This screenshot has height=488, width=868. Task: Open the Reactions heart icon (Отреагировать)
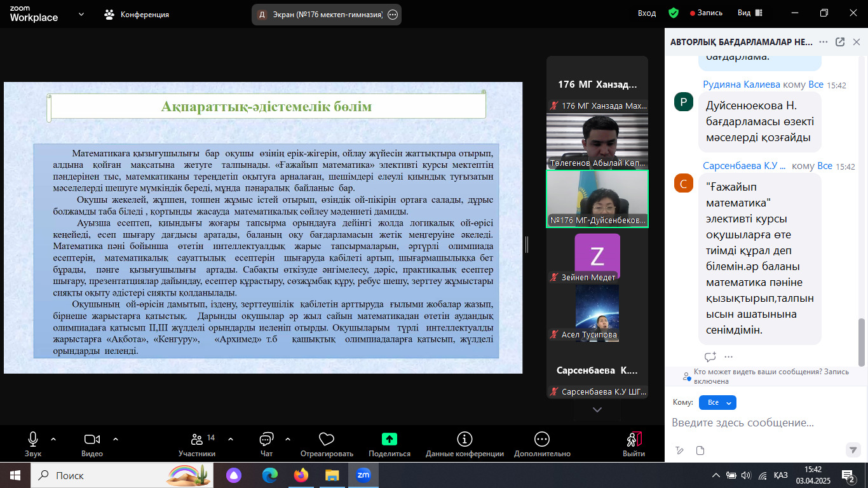click(327, 440)
